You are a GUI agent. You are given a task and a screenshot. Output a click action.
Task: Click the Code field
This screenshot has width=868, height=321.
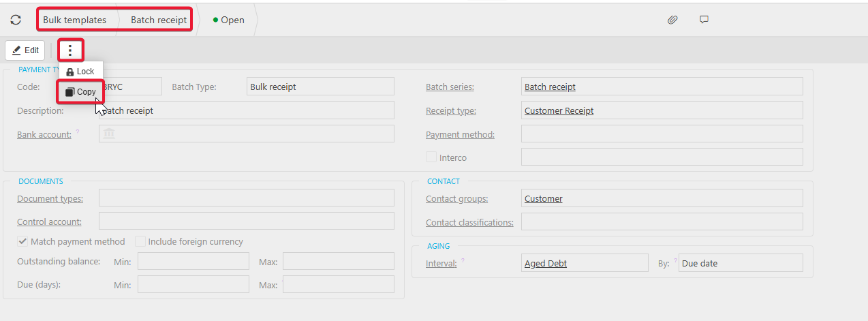point(131,87)
